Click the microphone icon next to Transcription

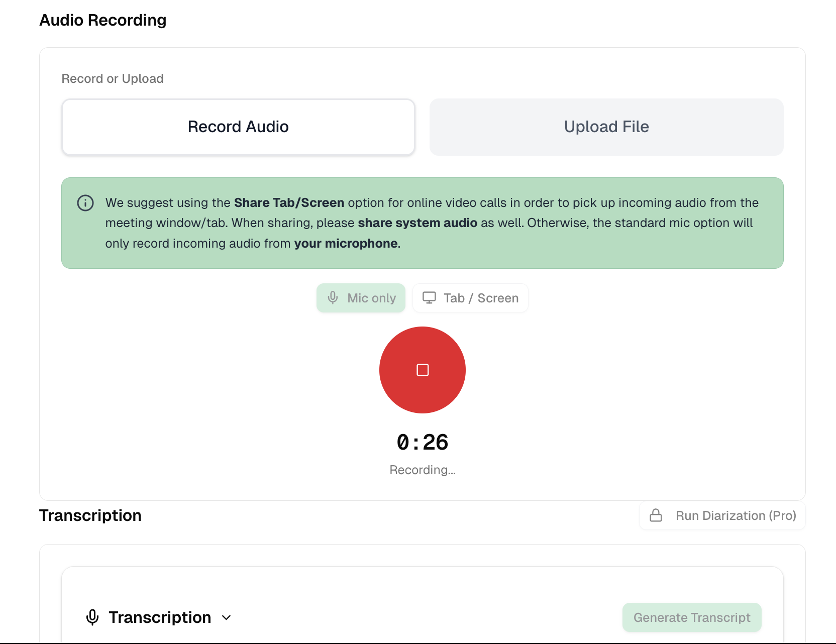[92, 617]
